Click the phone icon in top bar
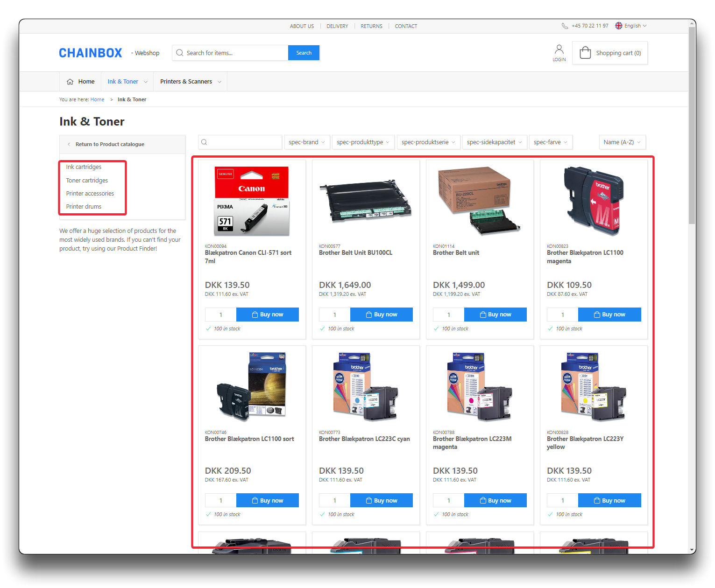This screenshot has width=715, height=588. [565, 26]
